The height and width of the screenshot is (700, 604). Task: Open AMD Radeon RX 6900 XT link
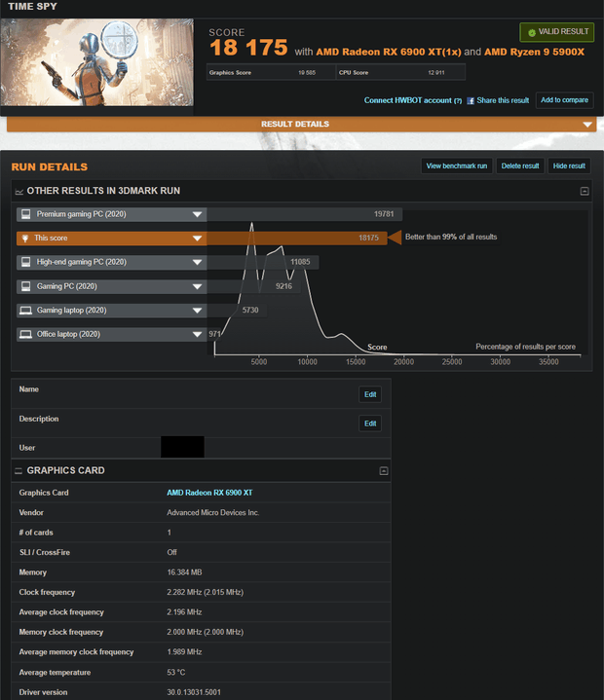(209, 493)
